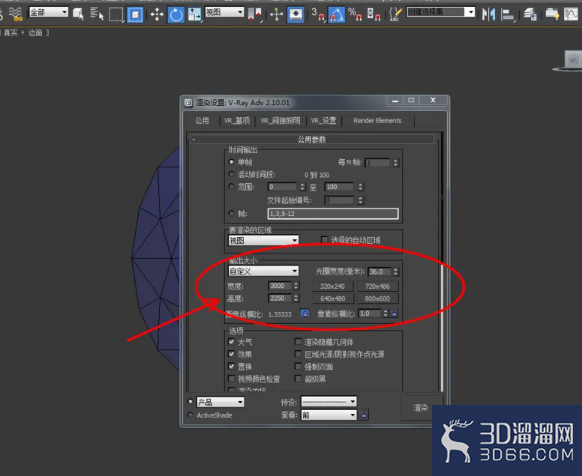Open the Curve Editor icon

[571, 14]
